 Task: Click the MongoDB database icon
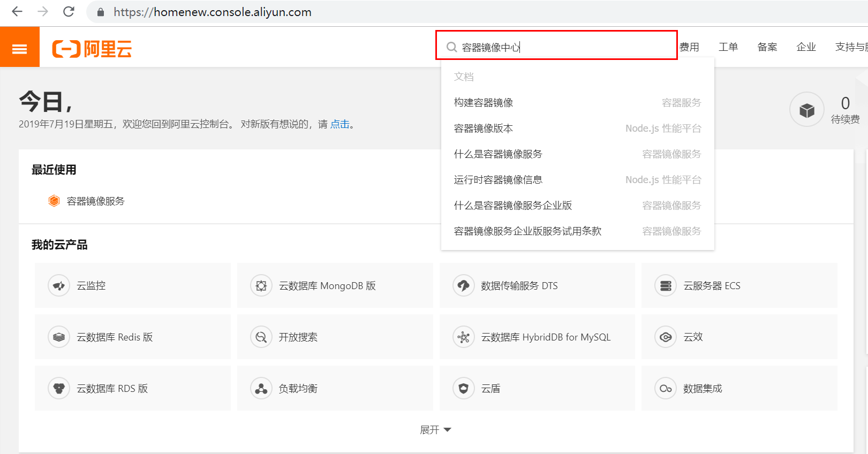tap(261, 285)
